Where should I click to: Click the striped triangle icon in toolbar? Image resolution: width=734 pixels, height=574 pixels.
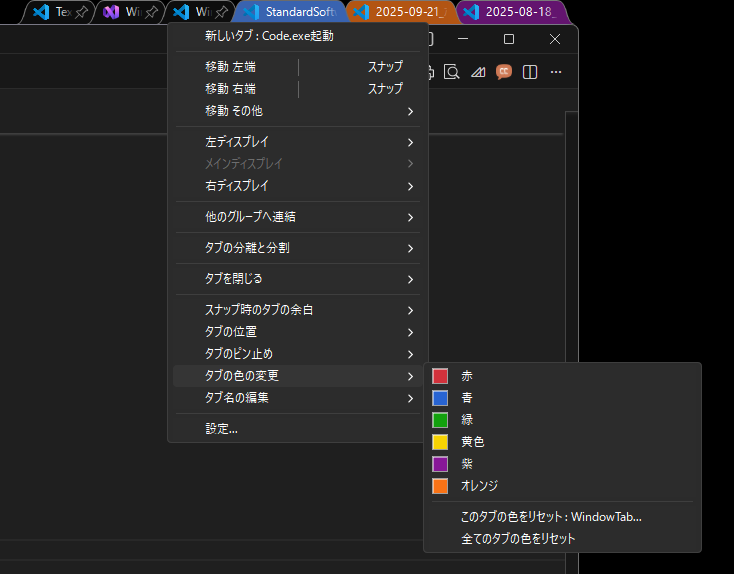[478, 71]
